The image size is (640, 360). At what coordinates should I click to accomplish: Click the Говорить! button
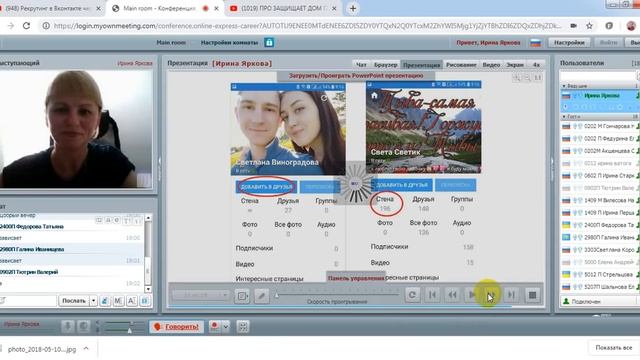[176, 327]
